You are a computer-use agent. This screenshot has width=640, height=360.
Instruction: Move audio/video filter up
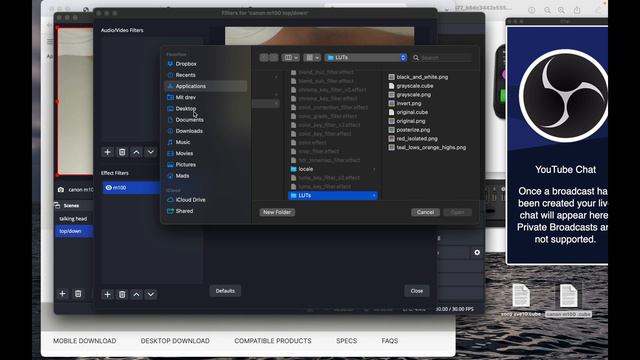[136, 152]
